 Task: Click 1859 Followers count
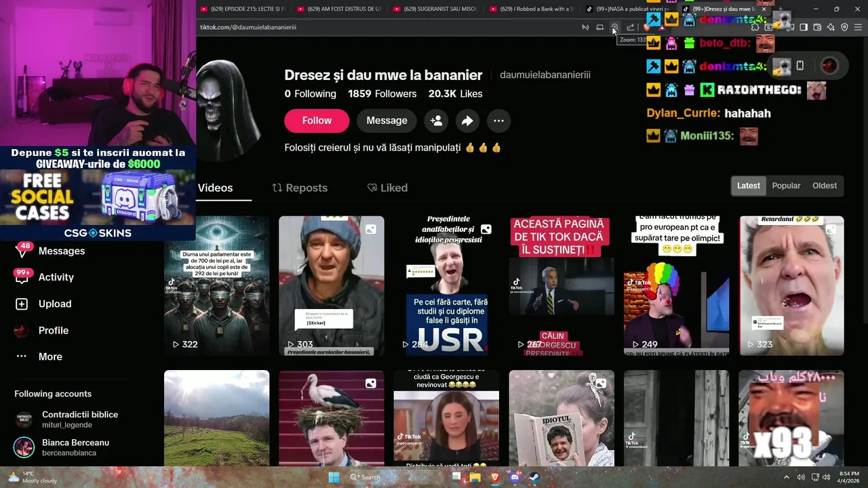point(382,94)
